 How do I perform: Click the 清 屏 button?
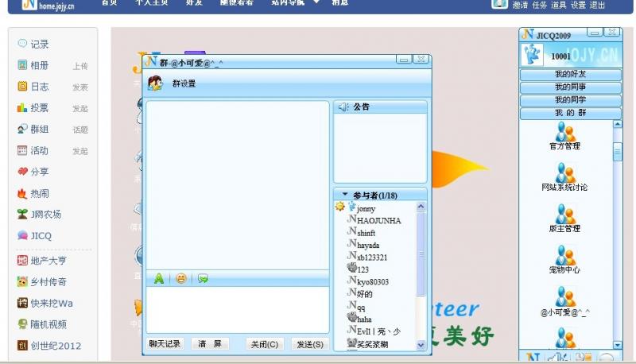click(210, 343)
